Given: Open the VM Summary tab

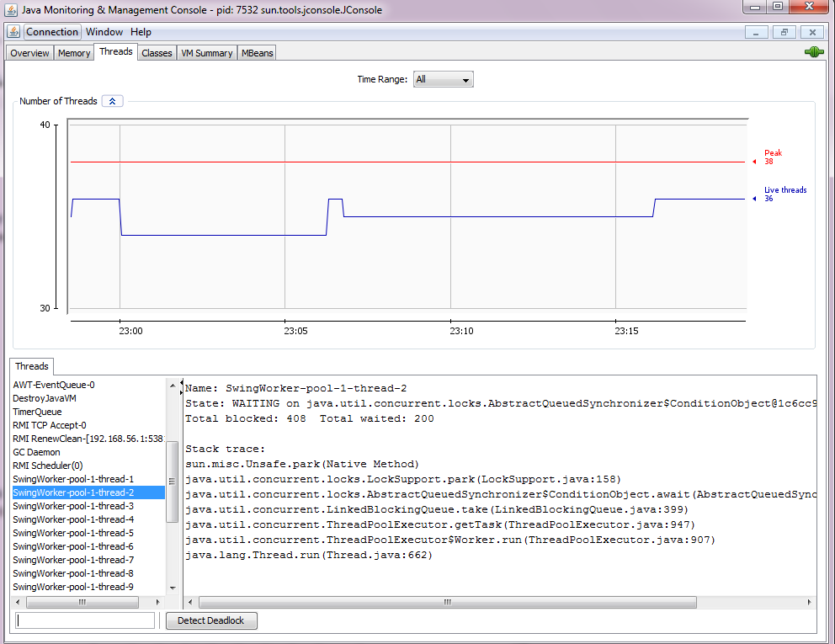Looking at the screenshot, I should [x=206, y=51].
